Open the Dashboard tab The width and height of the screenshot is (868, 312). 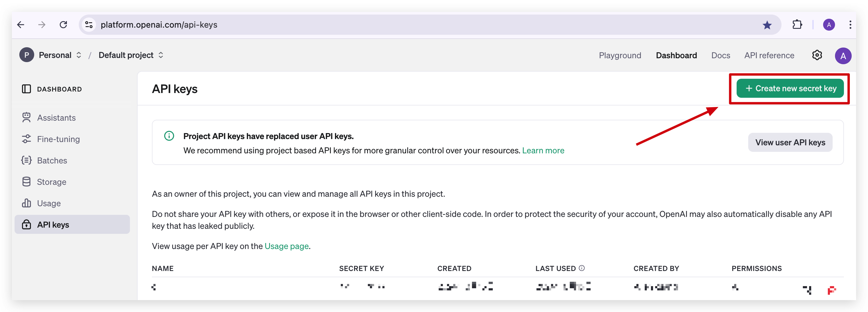point(676,55)
